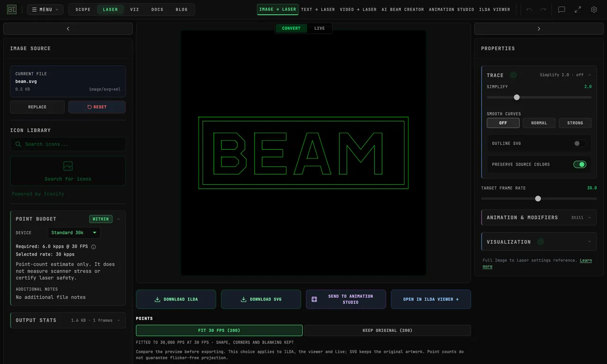Click the undo arrow icon
The image size is (607, 364).
click(x=529, y=9)
